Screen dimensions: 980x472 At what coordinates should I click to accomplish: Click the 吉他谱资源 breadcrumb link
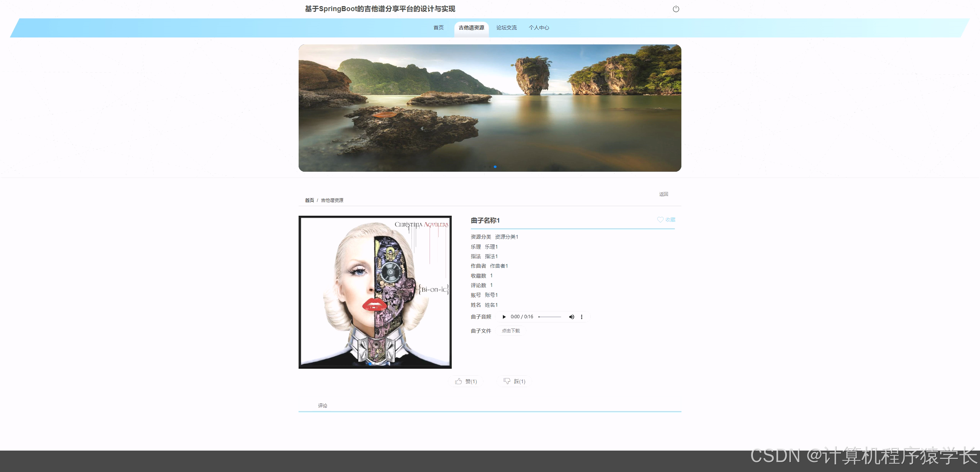click(x=332, y=200)
